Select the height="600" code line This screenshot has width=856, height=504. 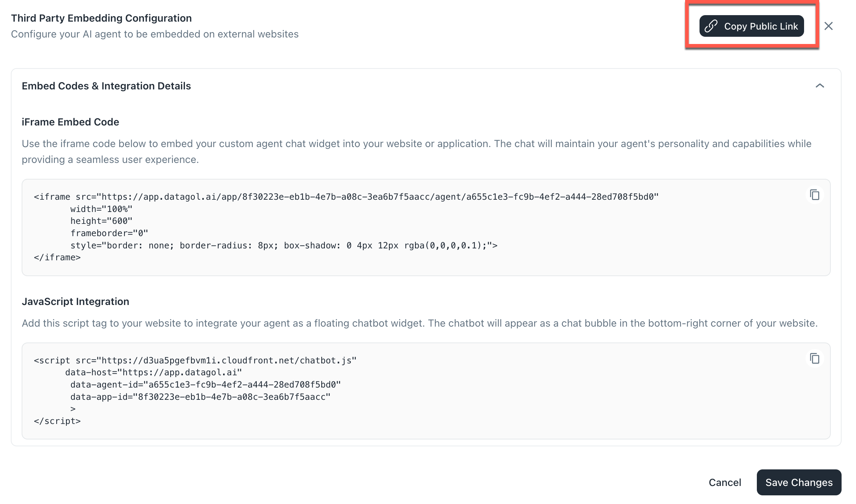pyautogui.click(x=101, y=221)
